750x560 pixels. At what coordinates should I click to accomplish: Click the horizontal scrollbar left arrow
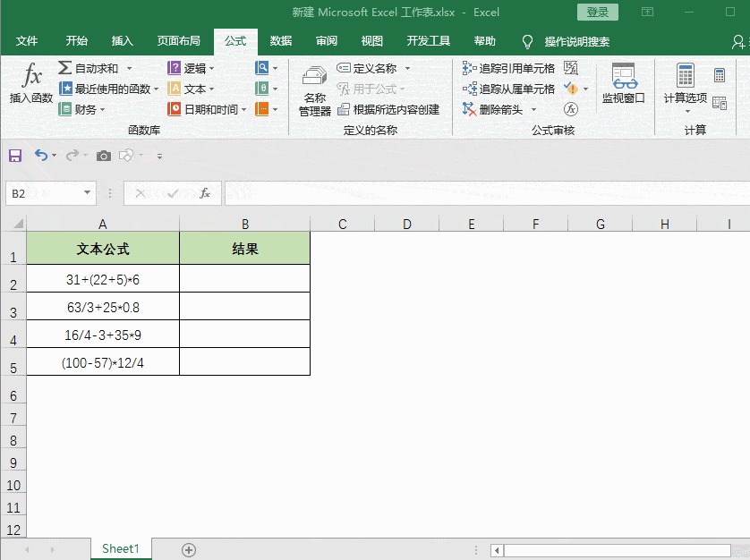[497, 550]
